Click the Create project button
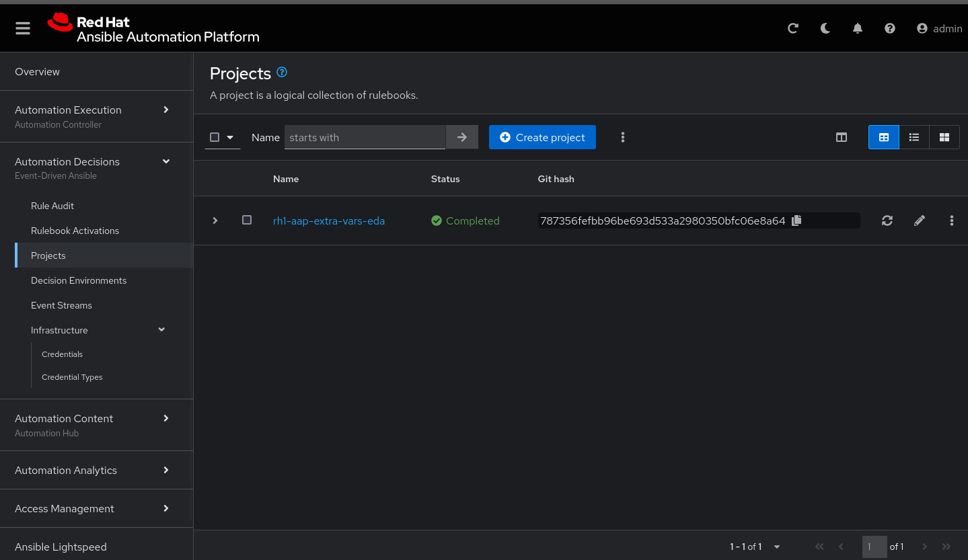The height and width of the screenshot is (560, 968). tap(542, 137)
